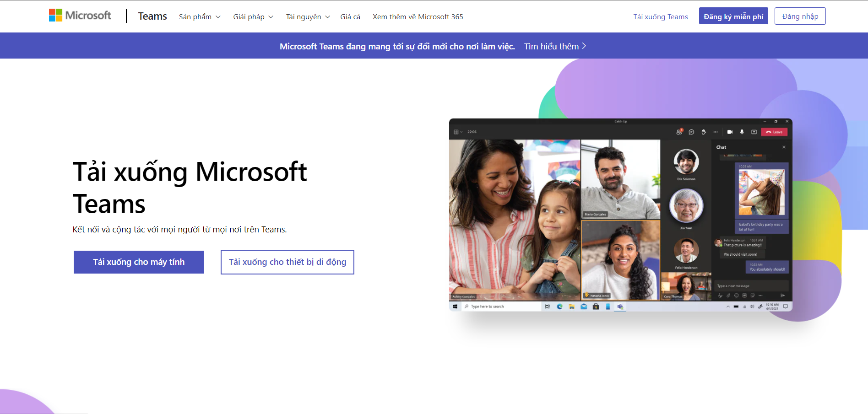Screen dimensions: 868x414
Task: Click the share screen icon in meeting
Action: click(754, 132)
